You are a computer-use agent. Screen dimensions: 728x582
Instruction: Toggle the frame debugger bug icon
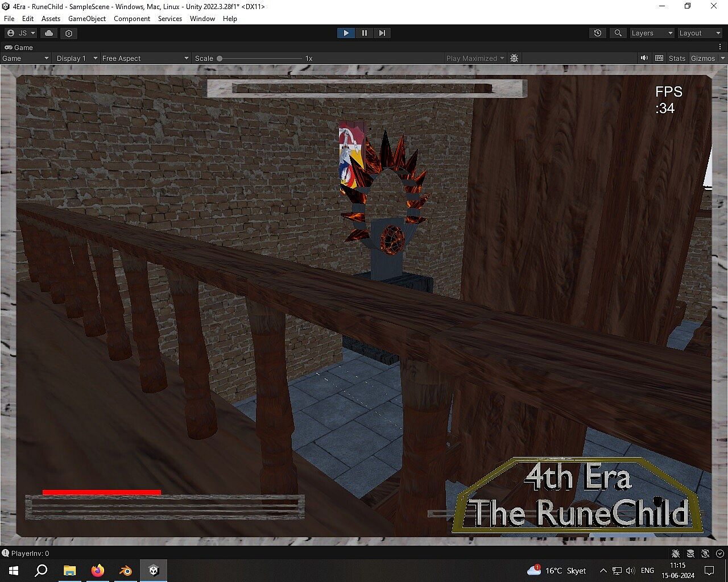coord(514,58)
